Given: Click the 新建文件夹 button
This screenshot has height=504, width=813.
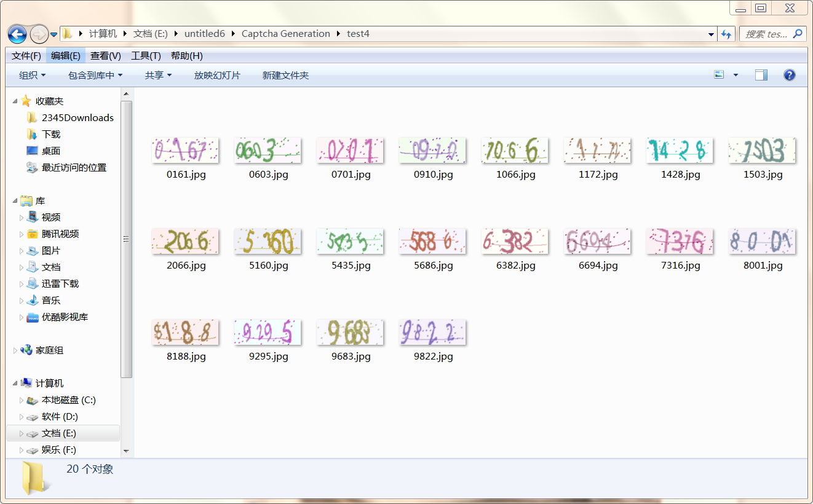Looking at the screenshot, I should [285, 75].
